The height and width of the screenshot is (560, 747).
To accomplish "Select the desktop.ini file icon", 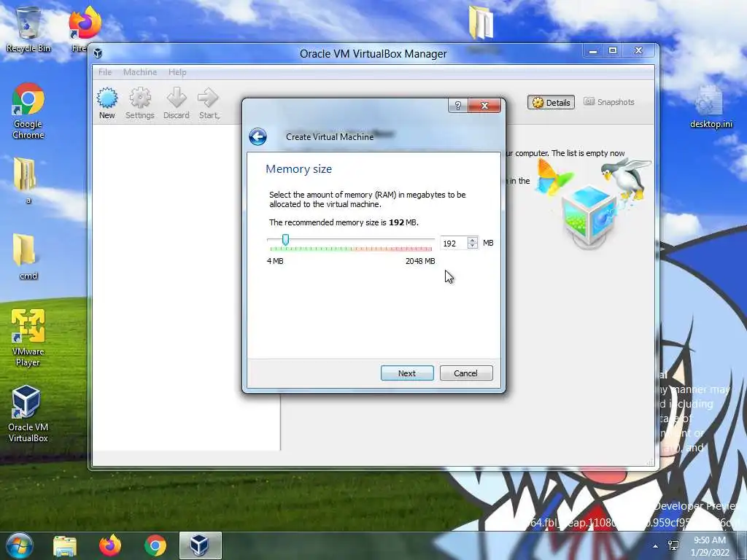I will click(711, 108).
